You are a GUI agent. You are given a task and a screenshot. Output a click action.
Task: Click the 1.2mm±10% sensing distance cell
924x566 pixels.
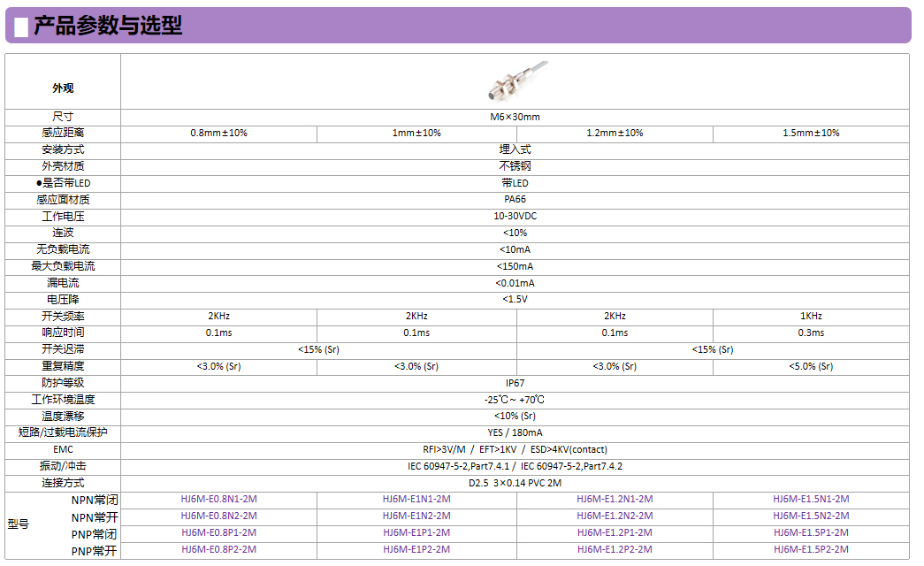(615, 133)
